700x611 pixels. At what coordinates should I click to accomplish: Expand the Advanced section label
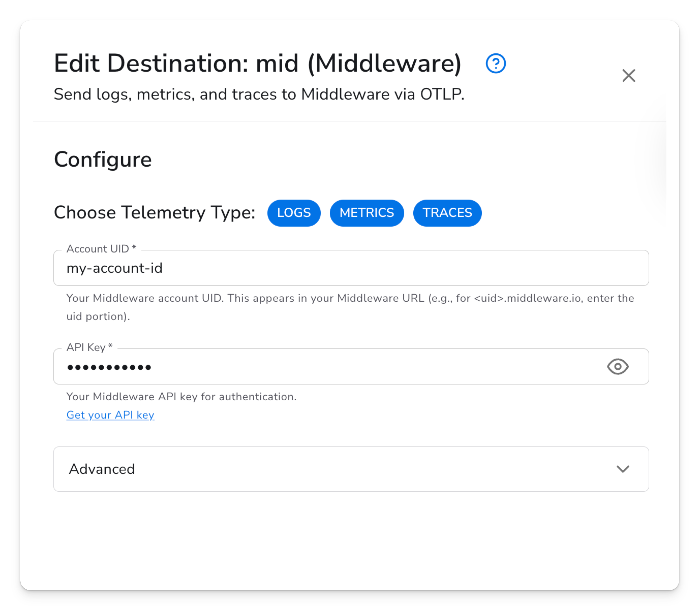pos(102,469)
